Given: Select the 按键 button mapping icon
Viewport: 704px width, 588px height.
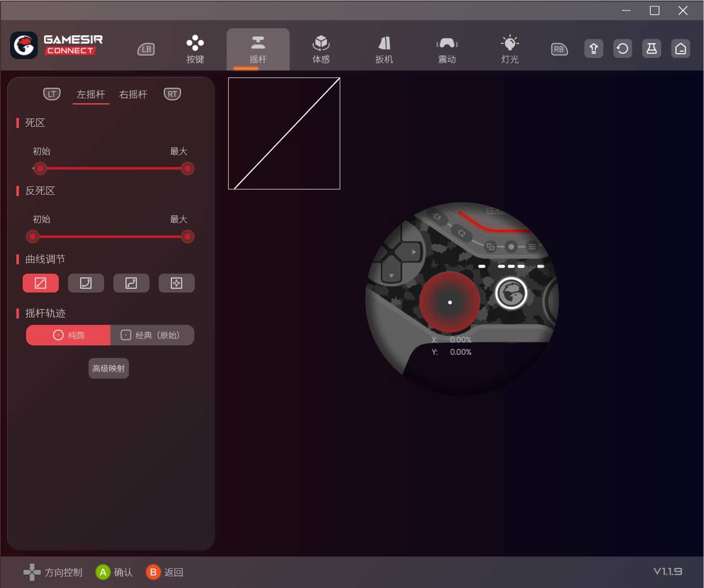Looking at the screenshot, I should tap(195, 48).
